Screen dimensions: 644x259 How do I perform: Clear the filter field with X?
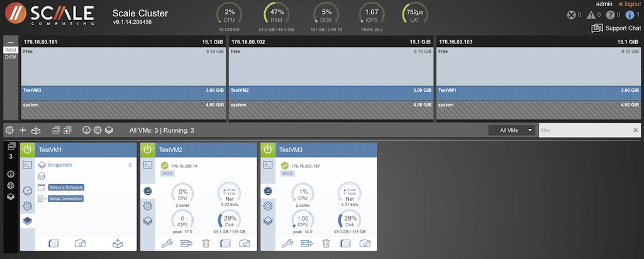tap(635, 130)
